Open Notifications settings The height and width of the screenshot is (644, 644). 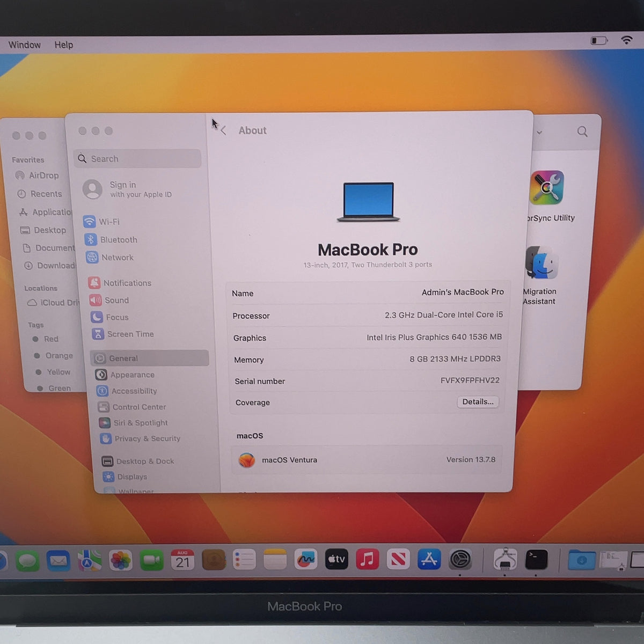(x=120, y=283)
